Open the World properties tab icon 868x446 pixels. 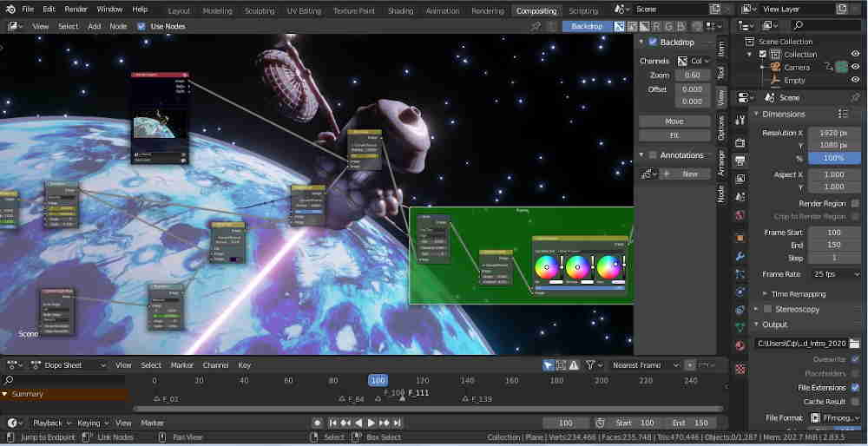coord(740,215)
